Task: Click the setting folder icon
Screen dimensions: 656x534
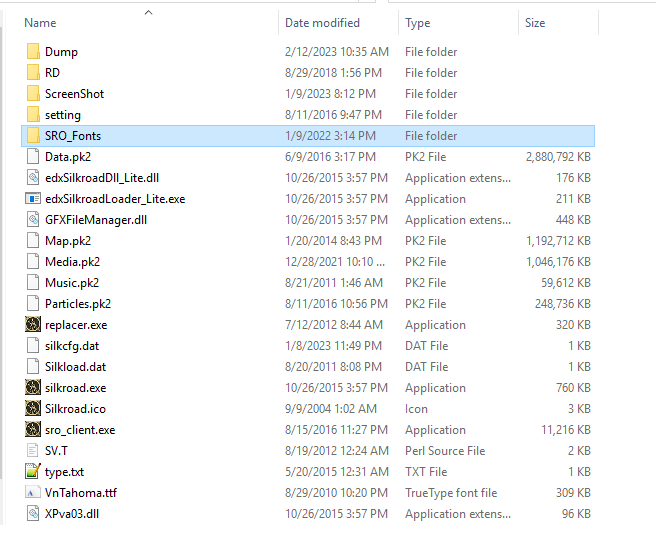Action: pyautogui.click(x=33, y=114)
